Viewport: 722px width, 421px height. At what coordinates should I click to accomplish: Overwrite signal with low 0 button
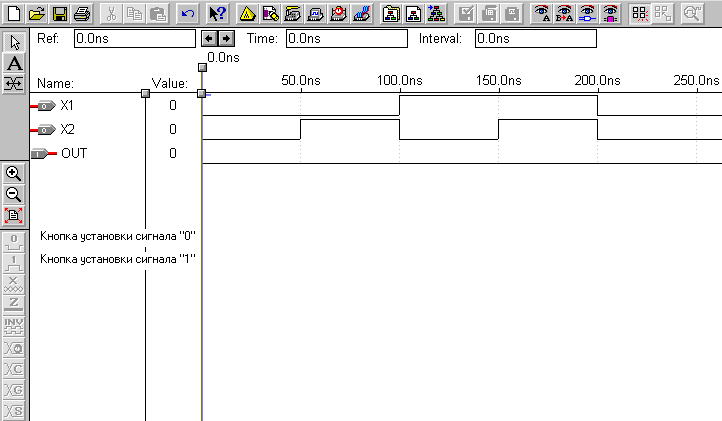click(14, 242)
